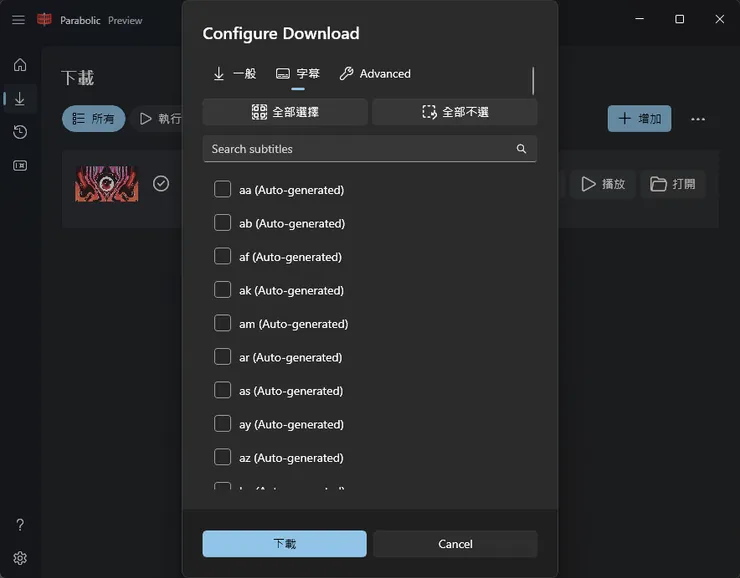Image resolution: width=740 pixels, height=578 pixels.
Task: Open the Downloads page in sidebar
Action: pyautogui.click(x=20, y=99)
